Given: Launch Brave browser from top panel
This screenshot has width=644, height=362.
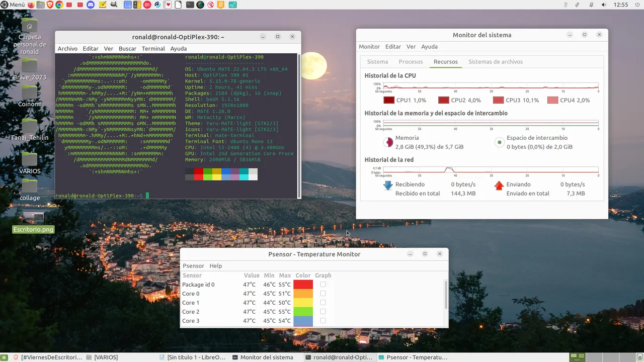Looking at the screenshot, I should pos(50,5).
